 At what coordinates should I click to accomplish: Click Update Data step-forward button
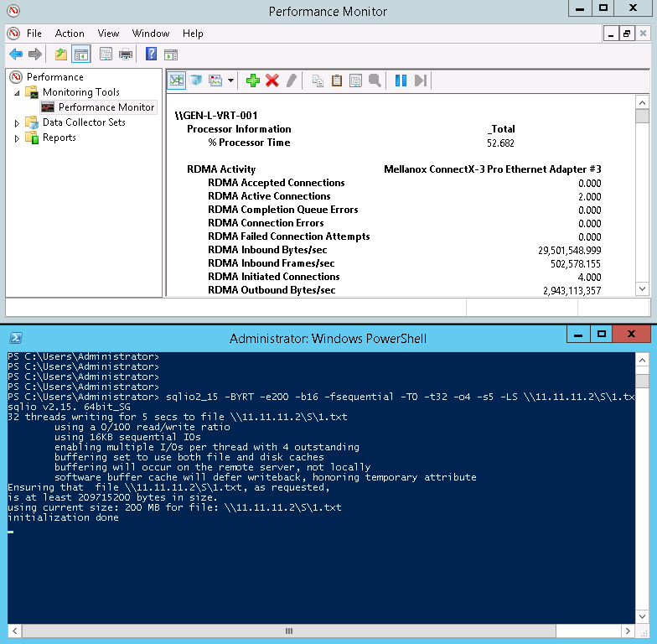point(421,80)
